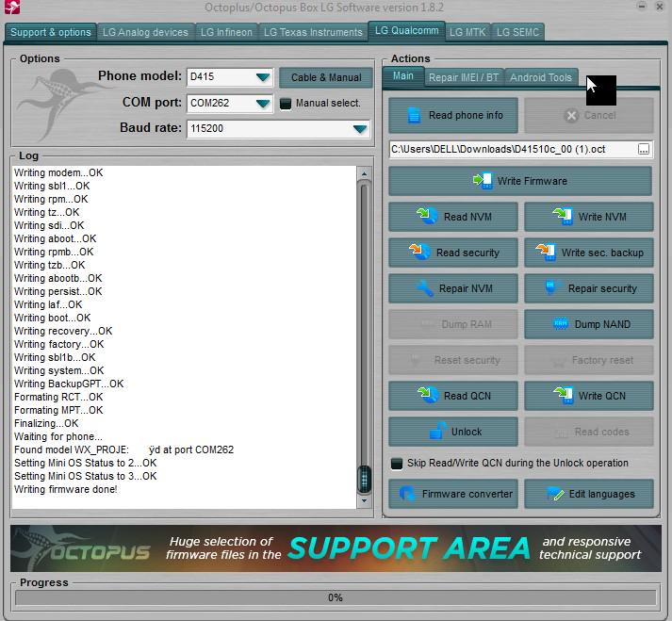Click log line 'Writing firmware done!'
Image resolution: width=672 pixels, height=621 pixels.
pyautogui.click(x=66, y=489)
